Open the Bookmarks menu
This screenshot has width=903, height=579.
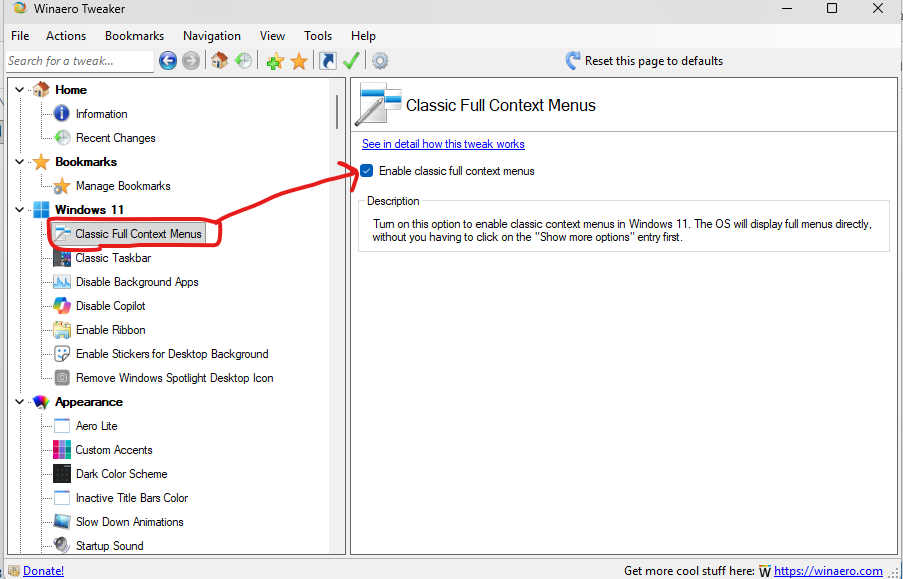pos(134,36)
